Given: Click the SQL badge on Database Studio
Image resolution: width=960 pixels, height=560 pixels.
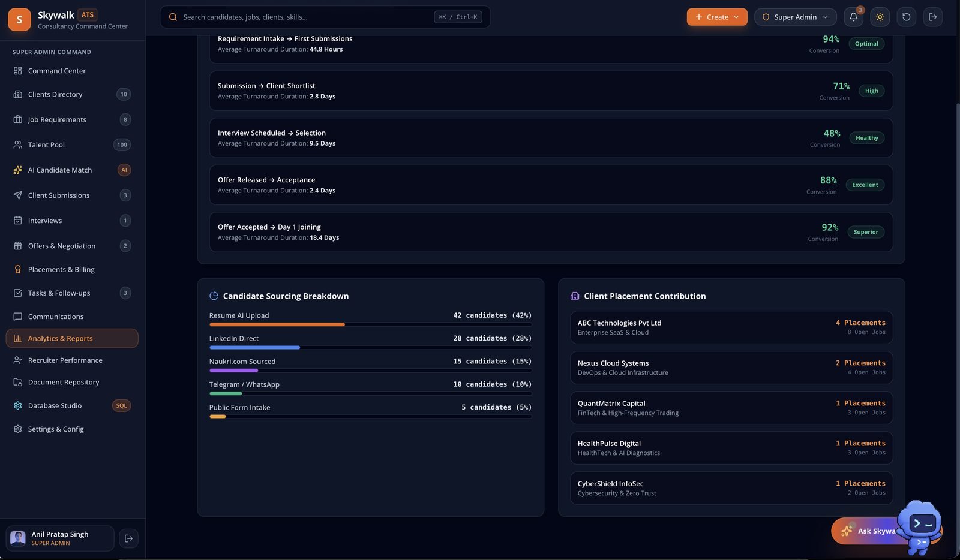Looking at the screenshot, I should 122,406.
